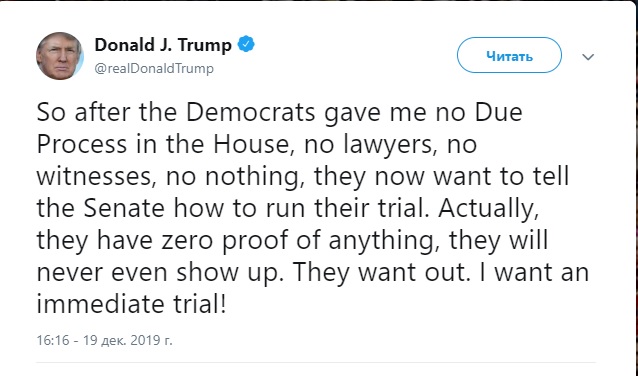
Task: Click the word witnesses in the tweet
Action: pos(97,177)
